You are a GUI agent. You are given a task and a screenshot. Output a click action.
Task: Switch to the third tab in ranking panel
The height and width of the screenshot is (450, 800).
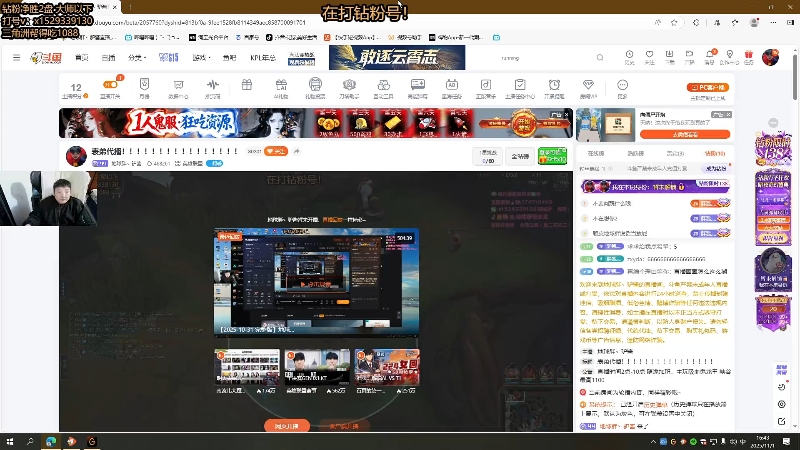pos(675,153)
